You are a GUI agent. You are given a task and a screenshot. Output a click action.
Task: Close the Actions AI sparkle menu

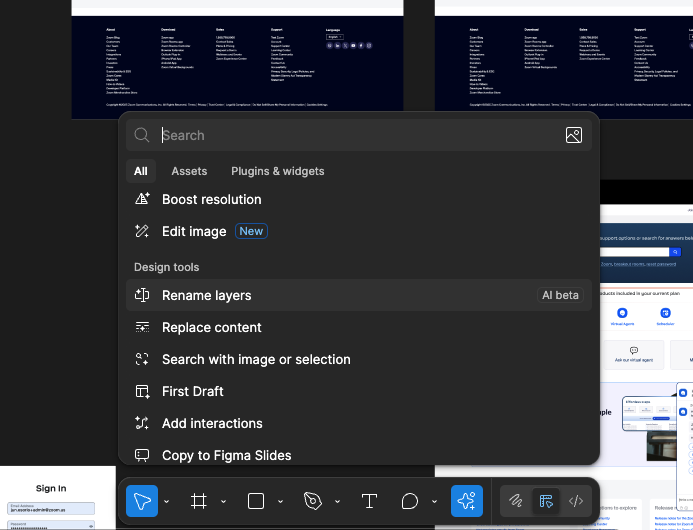click(466, 501)
